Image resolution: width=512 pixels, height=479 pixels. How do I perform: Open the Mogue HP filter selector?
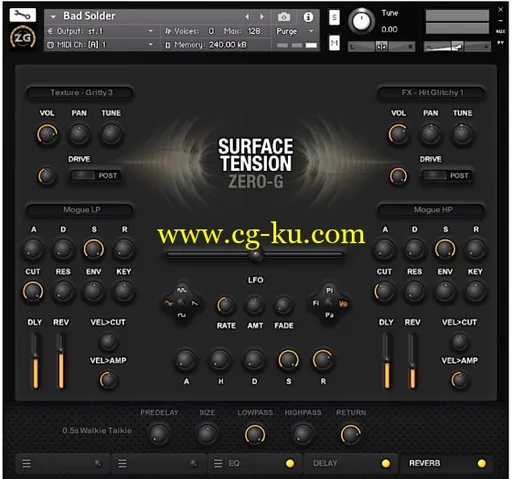(432, 210)
